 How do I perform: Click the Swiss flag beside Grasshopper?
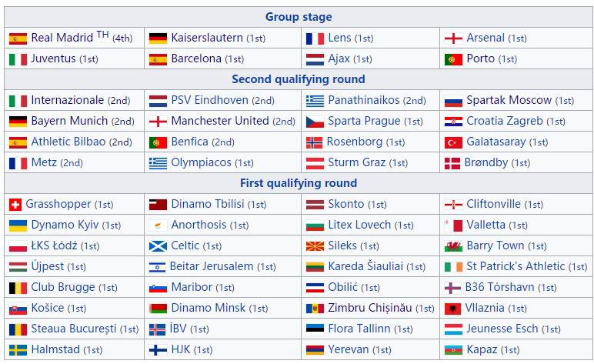pos(15,204)
